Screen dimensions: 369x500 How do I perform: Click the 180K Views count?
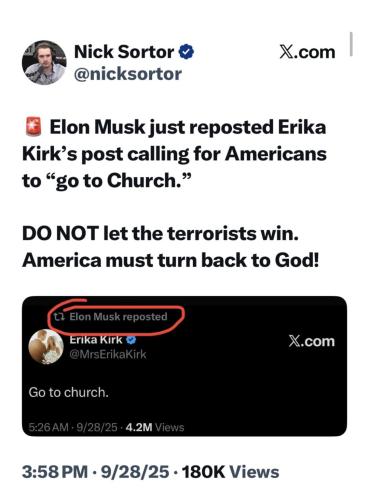coord(231,472)
